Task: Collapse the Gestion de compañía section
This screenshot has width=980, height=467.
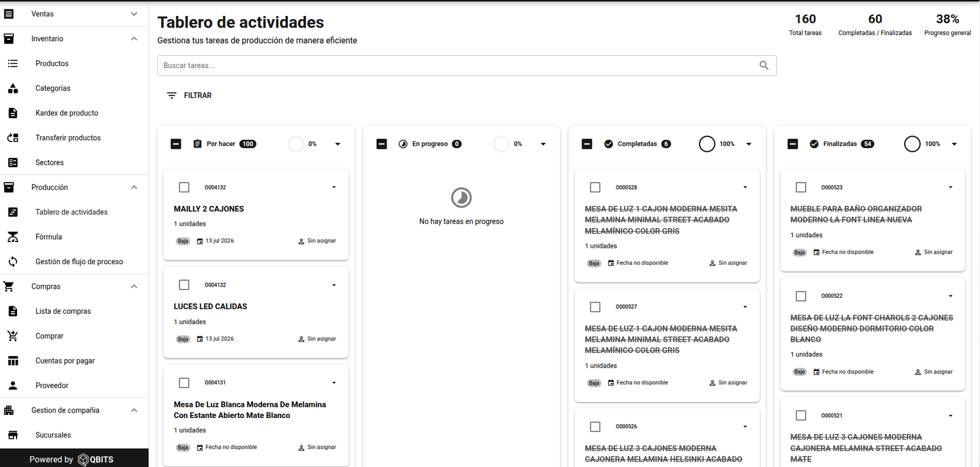Action: pos(134,410)
